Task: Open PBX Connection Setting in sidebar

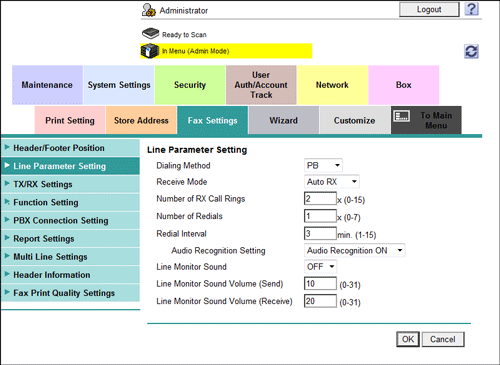Action: pos(70,220)
